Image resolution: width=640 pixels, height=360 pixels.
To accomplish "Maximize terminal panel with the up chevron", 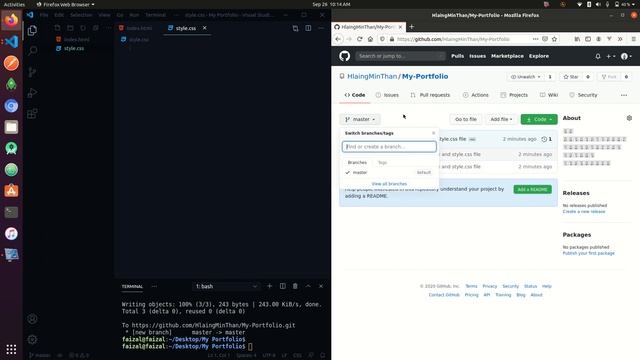I will pyautogui.click(x=308, y=286).
